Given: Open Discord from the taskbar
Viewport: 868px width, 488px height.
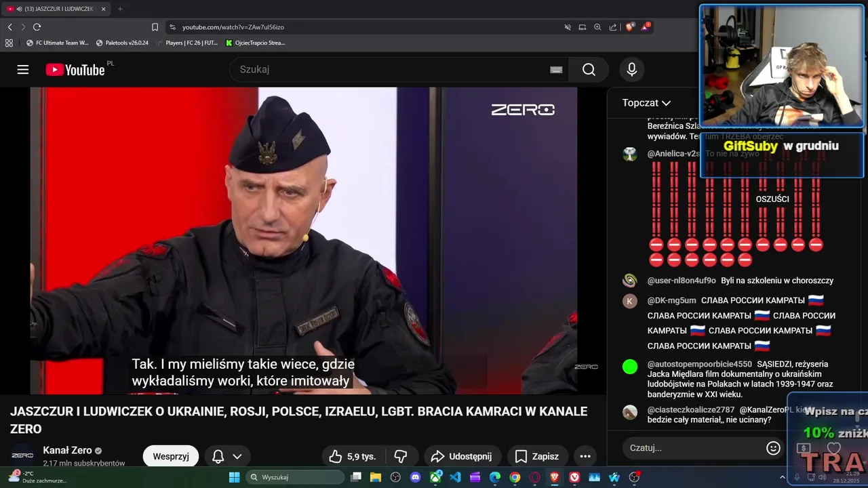Looking at the screenshot, I should [416, 477].
